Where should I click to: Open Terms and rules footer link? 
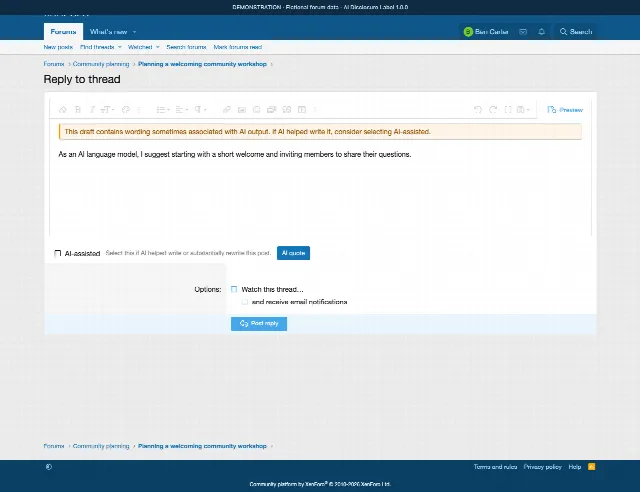[x=495, y=467]
